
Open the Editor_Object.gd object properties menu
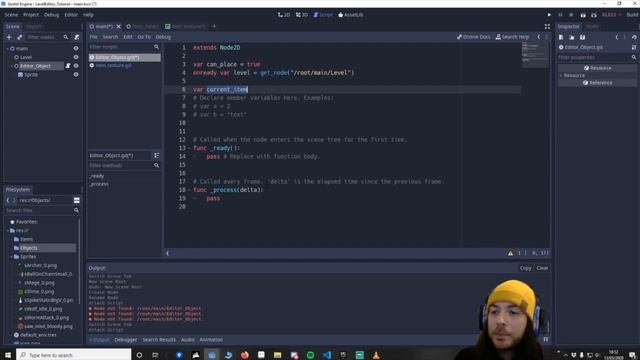(634, 47)
